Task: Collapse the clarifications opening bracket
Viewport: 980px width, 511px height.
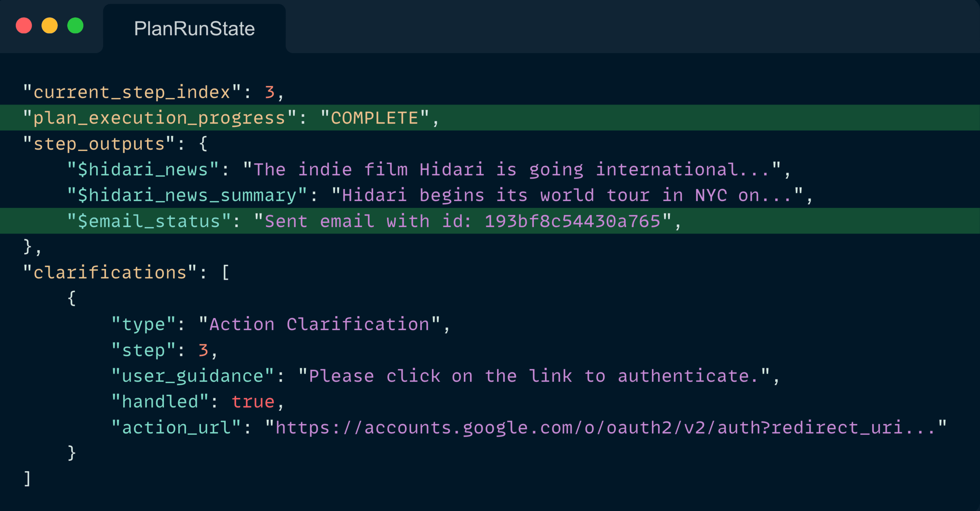Action: coord(225,273)
